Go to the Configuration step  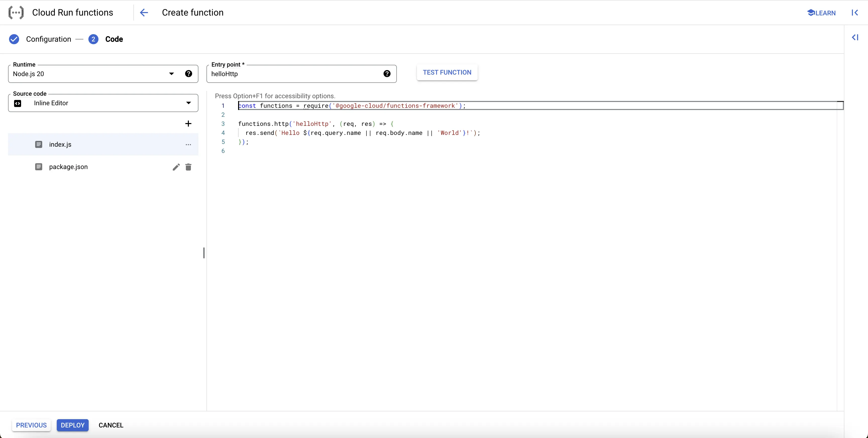click(x=48, y=39)
